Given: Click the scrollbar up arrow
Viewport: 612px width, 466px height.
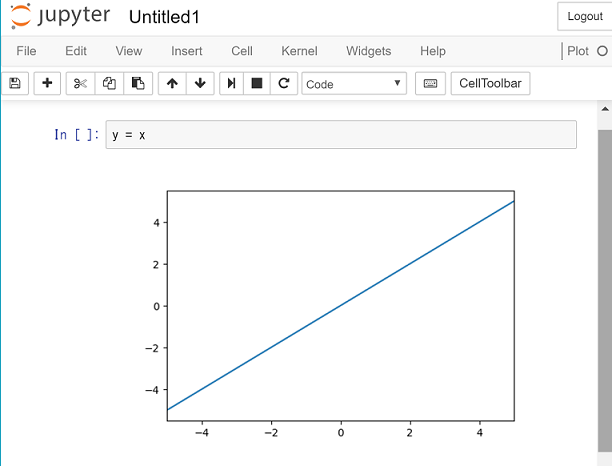Looking at the screenshot, I should [605, 109].
